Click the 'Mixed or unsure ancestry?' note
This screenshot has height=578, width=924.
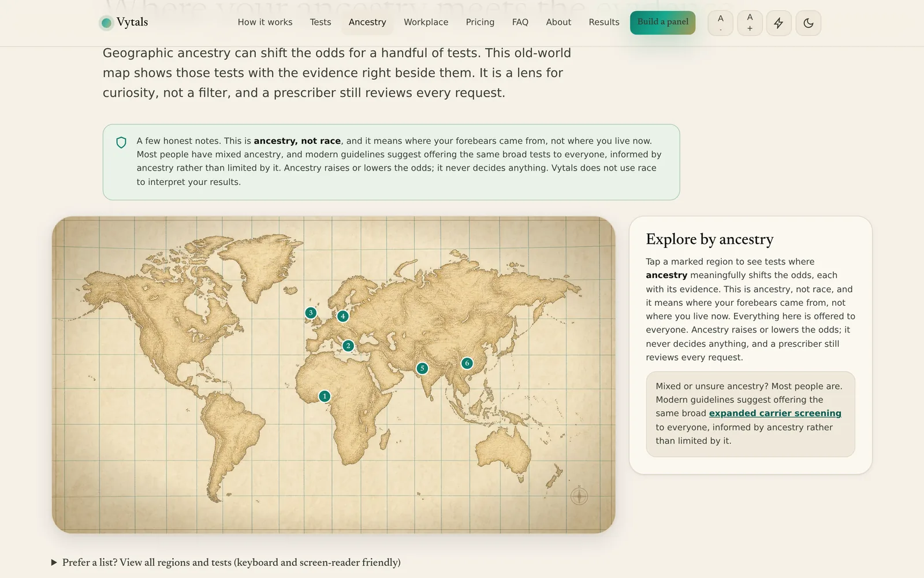click(x=750, y=414)
